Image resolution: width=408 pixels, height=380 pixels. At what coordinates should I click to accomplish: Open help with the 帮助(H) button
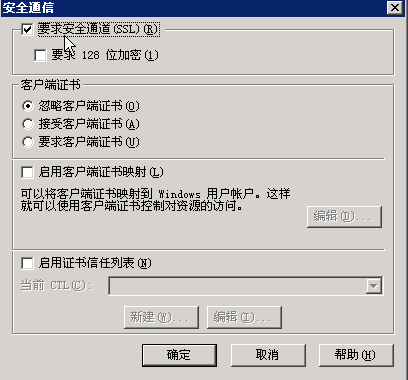click(x=356, y=355)
